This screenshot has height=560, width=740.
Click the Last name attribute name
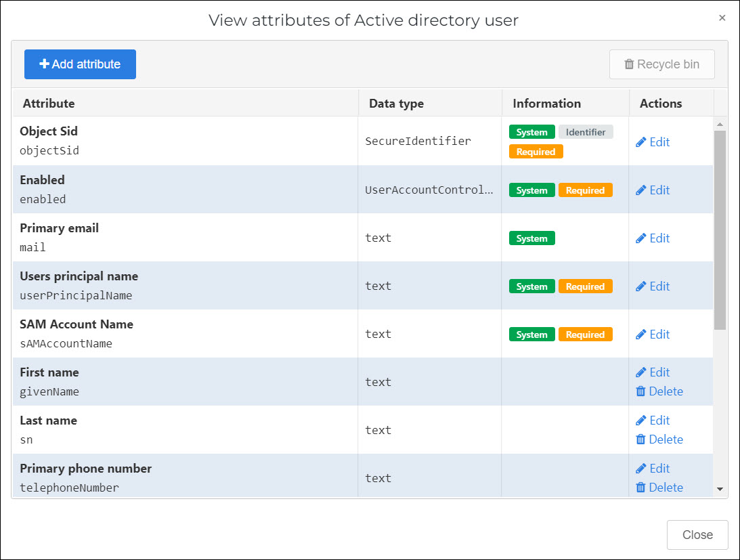[x=48, y=421]
